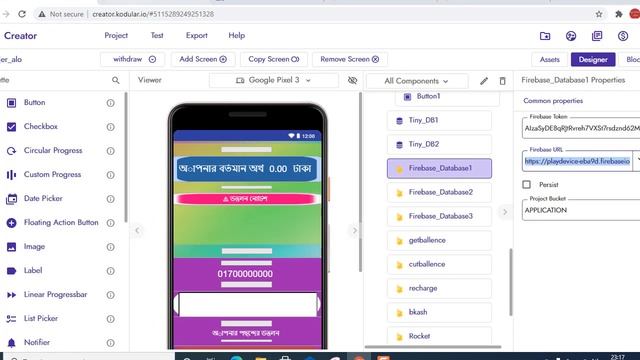Click the browser reload icon
Viewport: 640px width, 360px height.
pos(22,14)
